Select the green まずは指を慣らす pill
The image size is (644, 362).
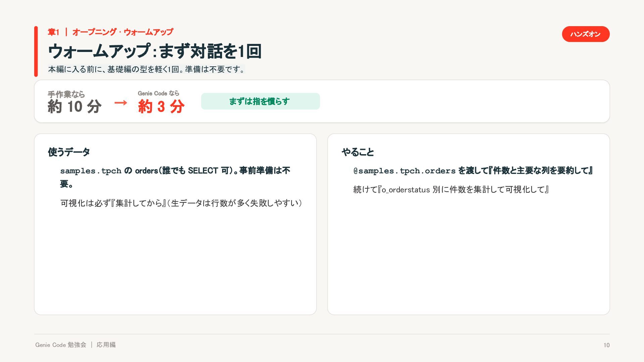coord(260,101)
